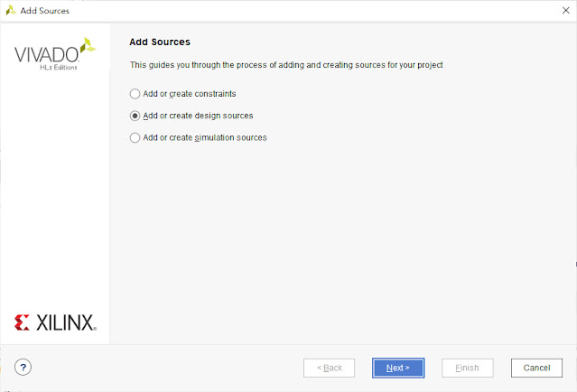Click the Vivado app icon in title bar
The image size is (577, 392).
(x=11, y=10)
